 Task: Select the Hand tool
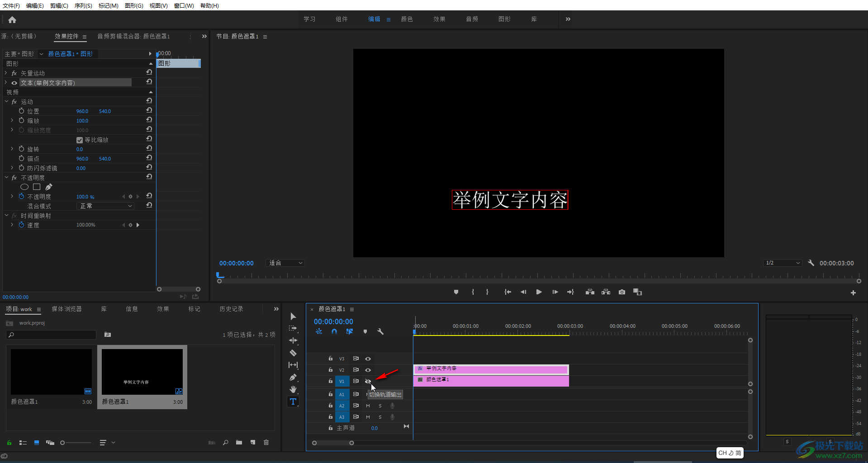tap(293, 389)
